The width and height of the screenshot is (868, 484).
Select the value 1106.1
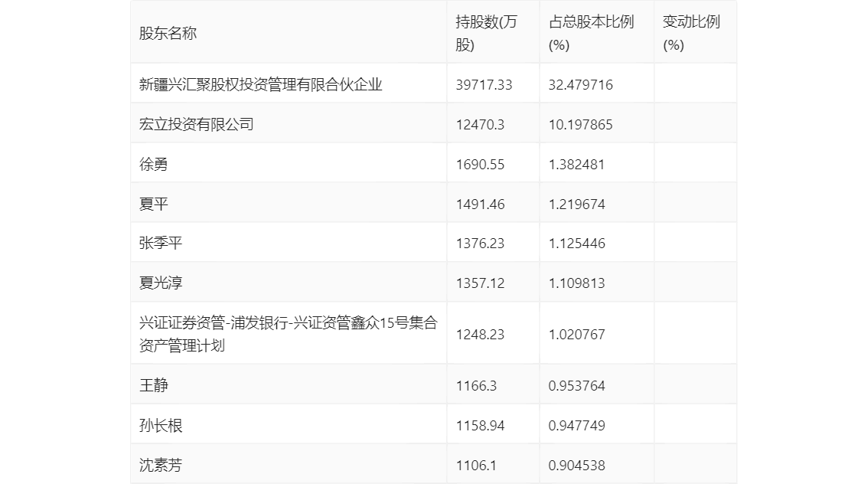click(476, 465)
